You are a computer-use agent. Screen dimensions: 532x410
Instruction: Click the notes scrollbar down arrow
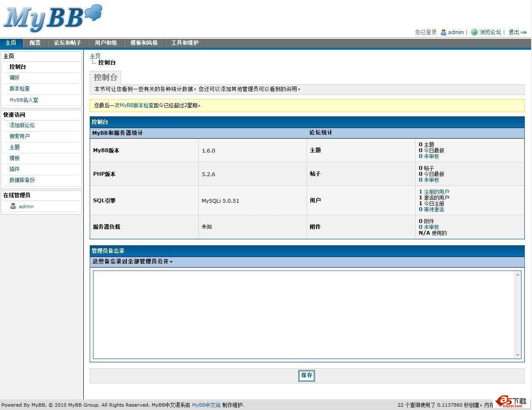[x=518, y=355]
